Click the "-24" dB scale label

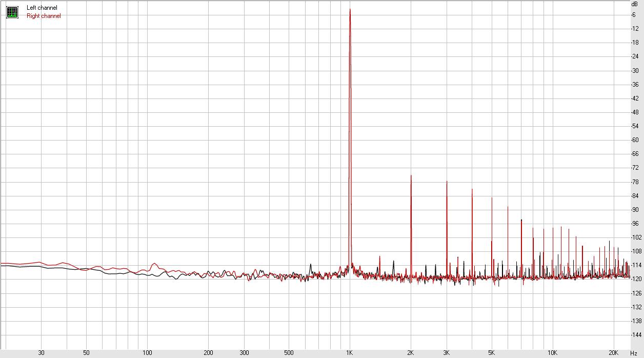click(634, 56)
